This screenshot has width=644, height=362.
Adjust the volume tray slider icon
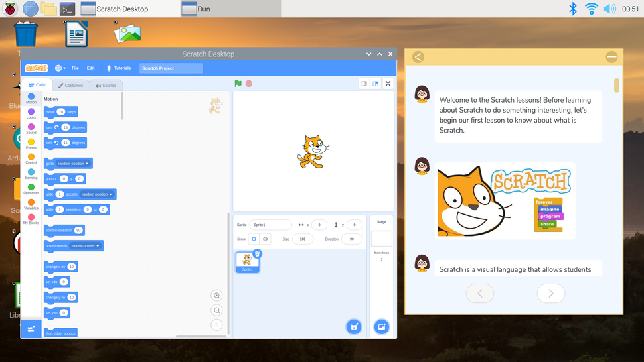(x=609, y=9)
